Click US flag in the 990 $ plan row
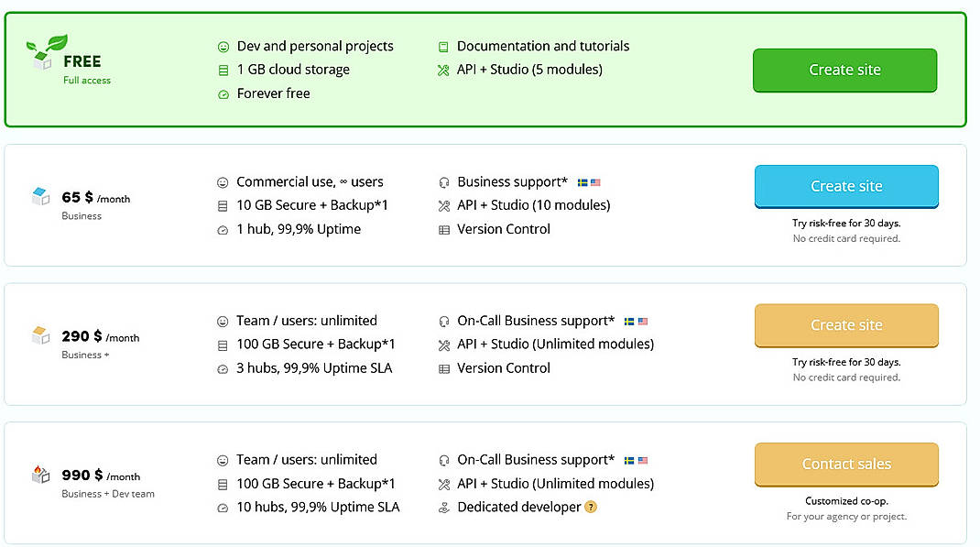 tap(643, 460)
